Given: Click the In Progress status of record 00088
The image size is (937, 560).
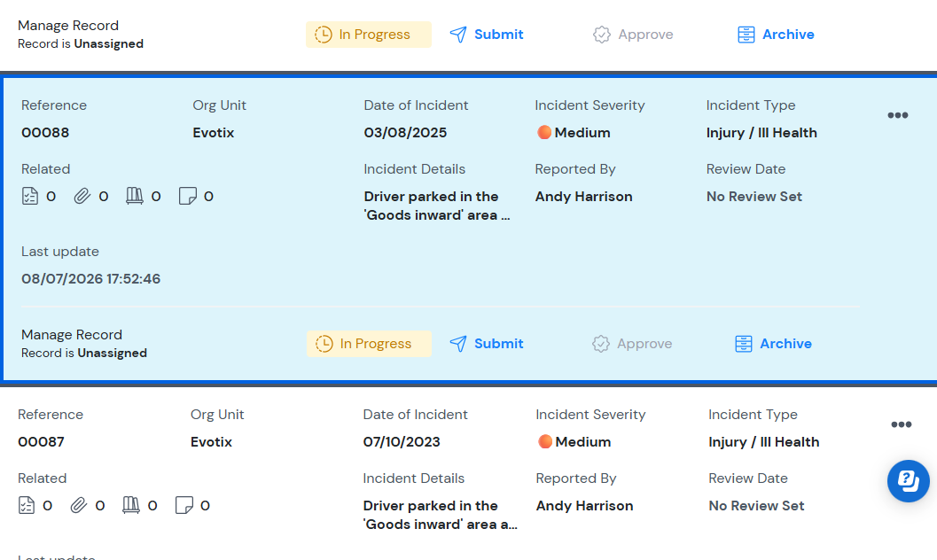Looking at the screenshot, I should tap(370, 344).
